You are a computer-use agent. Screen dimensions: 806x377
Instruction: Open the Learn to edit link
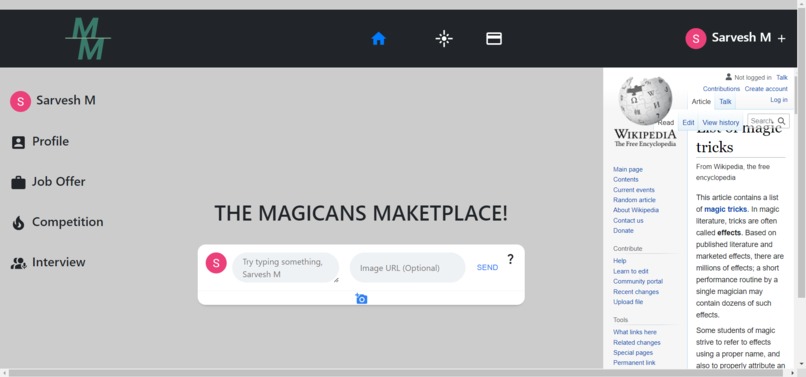point(631,271)
